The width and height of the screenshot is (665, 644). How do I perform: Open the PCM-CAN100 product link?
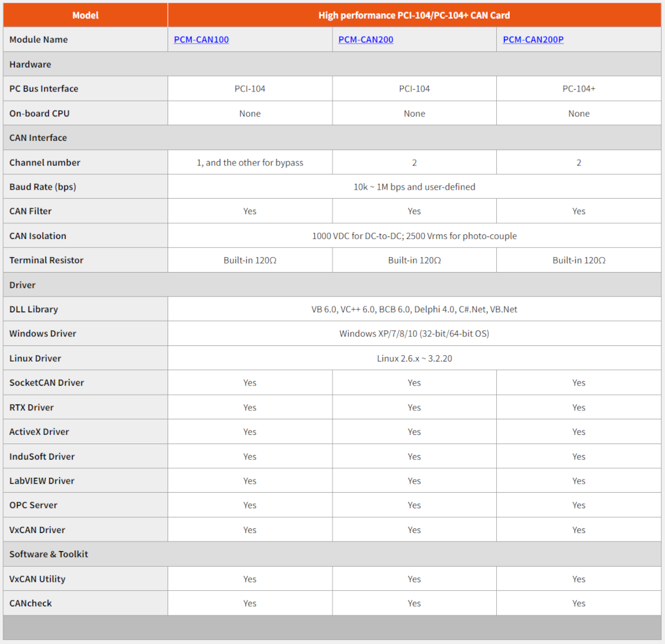pyautogui.click(x=201, y=40)
